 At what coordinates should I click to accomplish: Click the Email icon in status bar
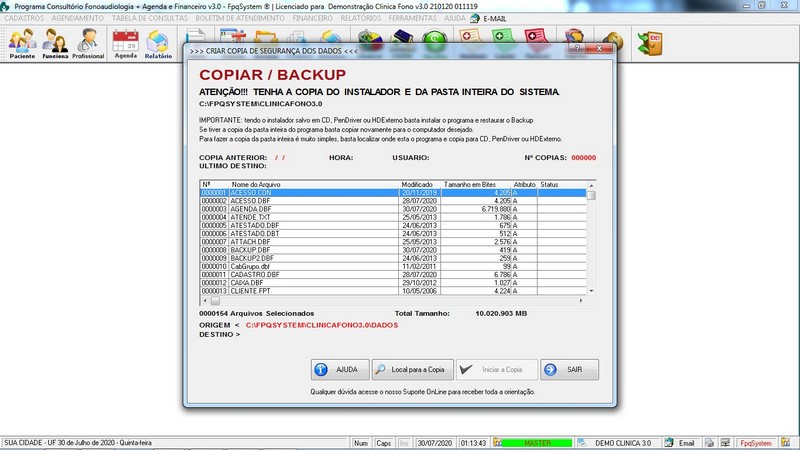coord(669,443)
